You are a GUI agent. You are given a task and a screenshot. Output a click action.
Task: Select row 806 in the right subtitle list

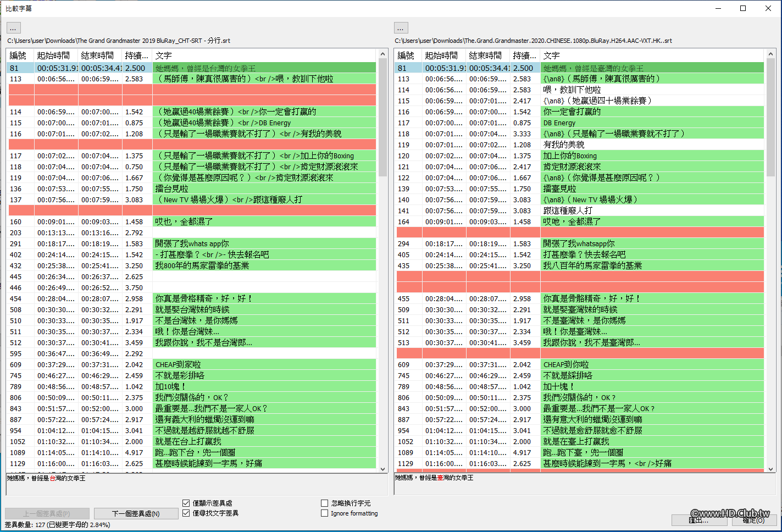pyautogui.click(x=579, y=398)
